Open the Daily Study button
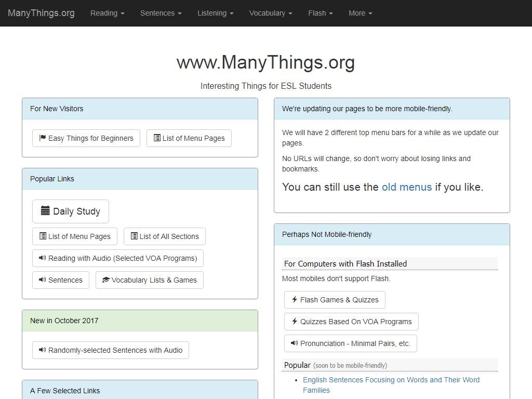 [x=71, y=211]
